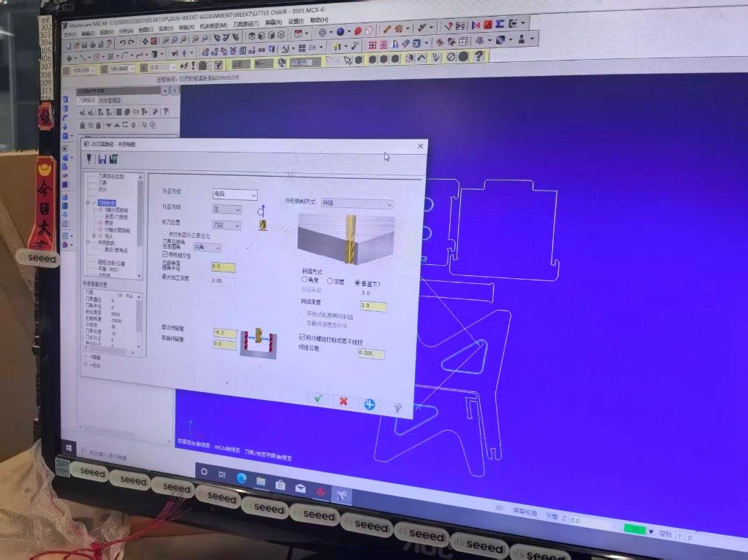Open the 帮助(H) menu
The width and height of the screenshot is (748, 560).
pyautogui.click(x=319, y=20)
